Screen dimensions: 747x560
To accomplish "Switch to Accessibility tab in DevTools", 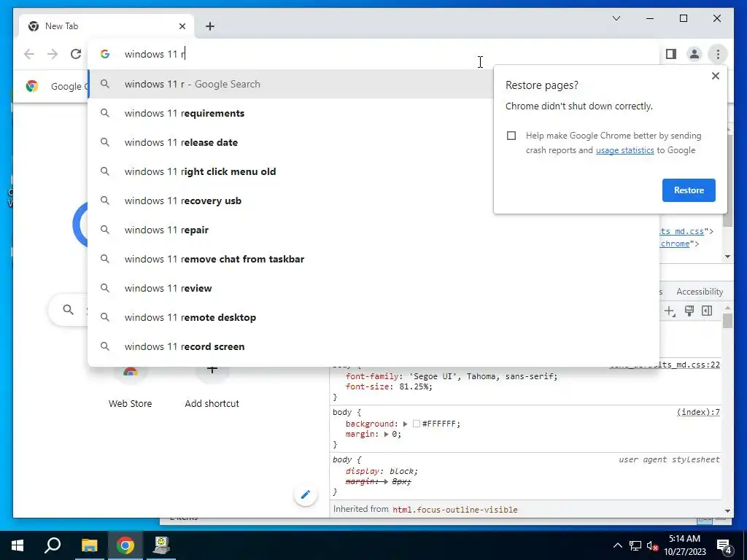I will (700, 292).
